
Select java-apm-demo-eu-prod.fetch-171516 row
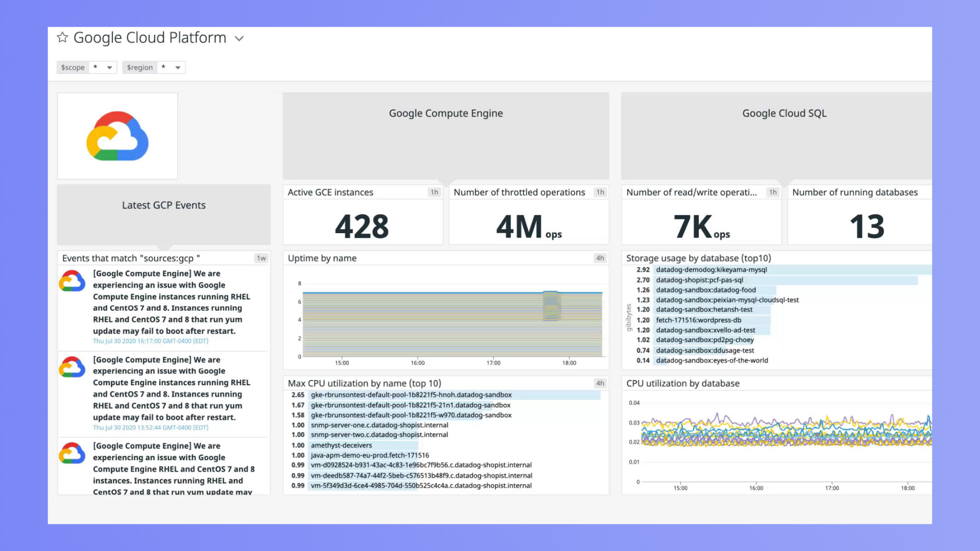pos(446,455)
